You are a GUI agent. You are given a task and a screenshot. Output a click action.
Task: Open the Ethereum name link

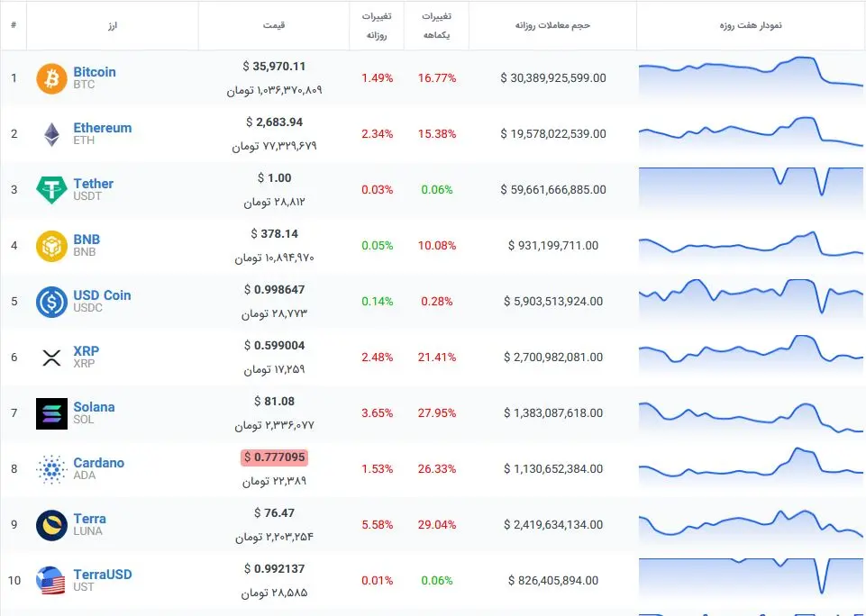click(x=102, y=128)
